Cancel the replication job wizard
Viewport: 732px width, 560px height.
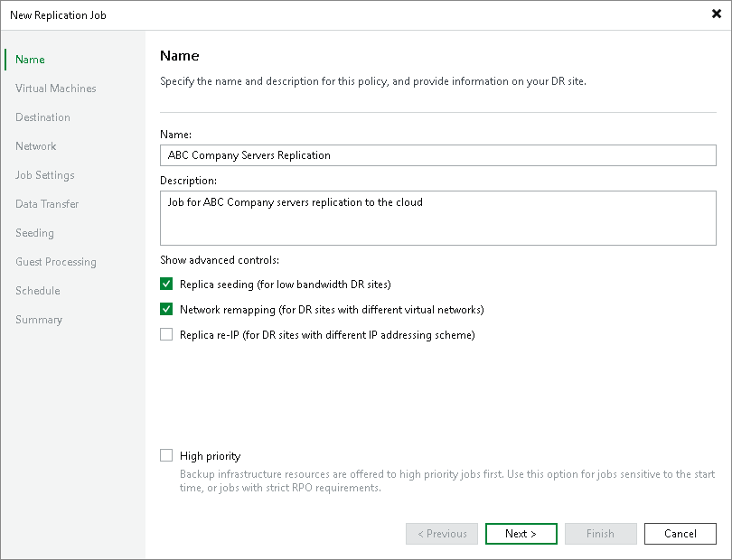click(x=680, y=534)
